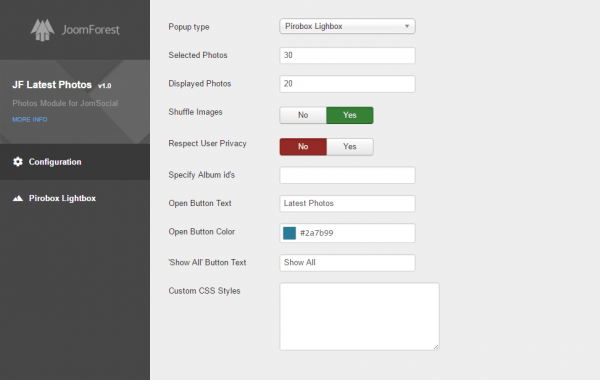Viewport: 600px width, 380px height.
Task: Click the Open Button Text field
Action: click(x=347, y=204)
